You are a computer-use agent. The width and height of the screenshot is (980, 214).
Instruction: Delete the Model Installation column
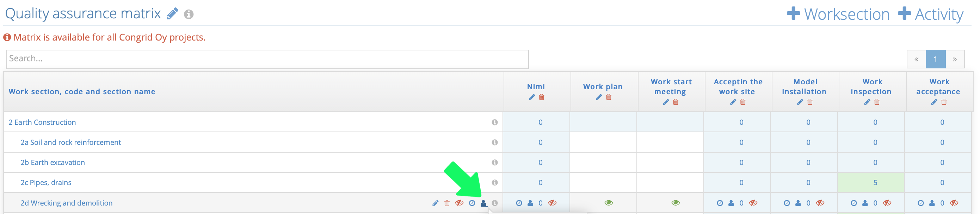click(x=810, y=102)
